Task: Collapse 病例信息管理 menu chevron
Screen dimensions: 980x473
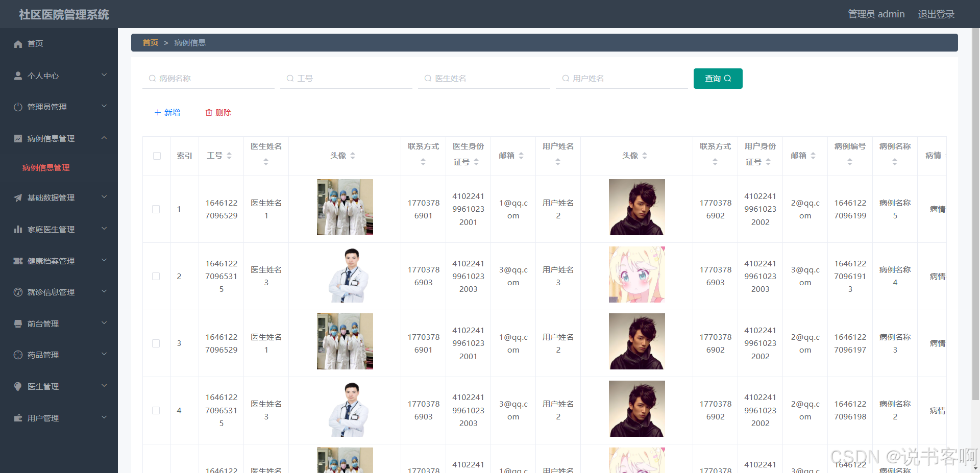Action: point(104,138)
